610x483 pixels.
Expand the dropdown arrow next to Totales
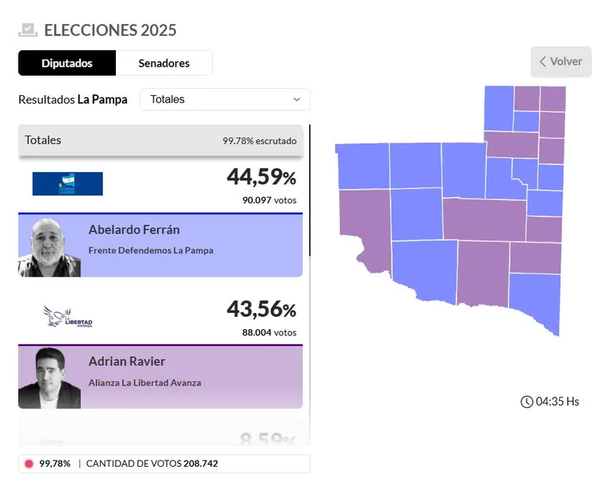point(297,100)
